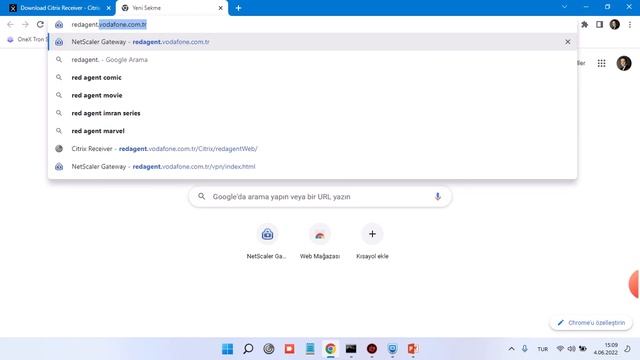Viewport: 640px width, 360px height.
Task: Open Citrix Receiver redagentWeb suggestion
Action: click(312, 149)
